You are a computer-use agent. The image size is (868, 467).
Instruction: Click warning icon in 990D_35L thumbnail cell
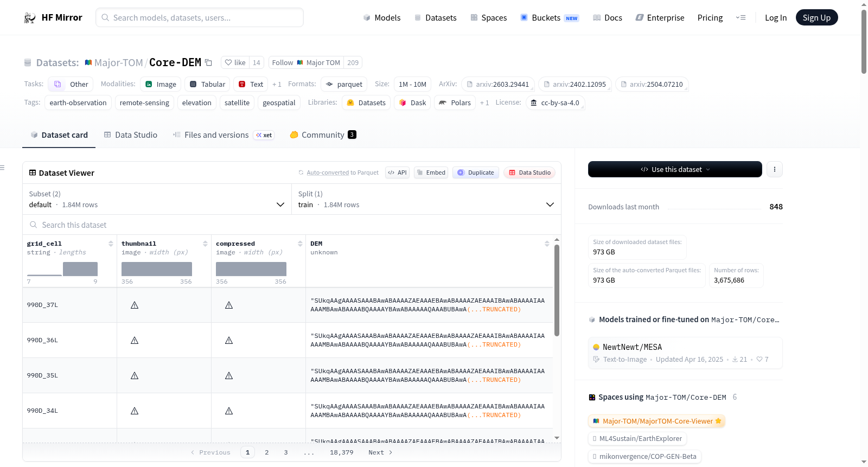(135, 375)
